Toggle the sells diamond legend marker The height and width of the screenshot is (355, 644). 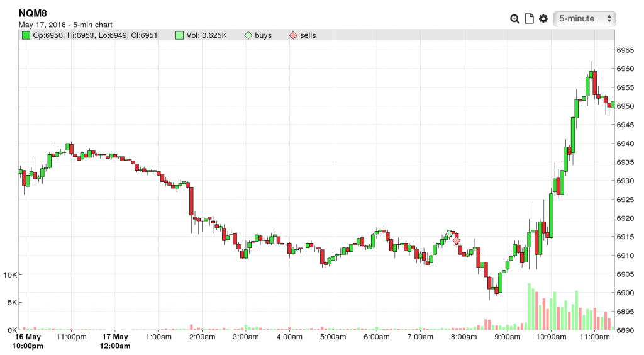pyautogui.click(x=293, y=35)
